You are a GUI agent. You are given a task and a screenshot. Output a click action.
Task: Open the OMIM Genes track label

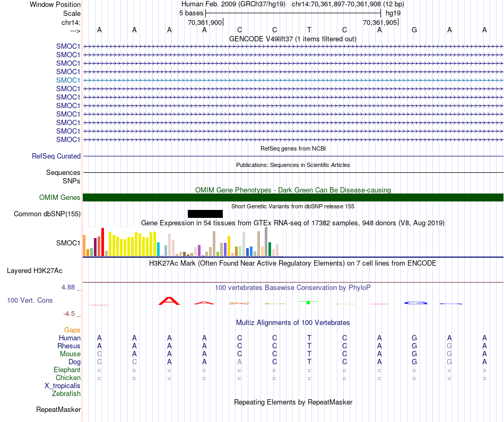(x=60, y=198)
